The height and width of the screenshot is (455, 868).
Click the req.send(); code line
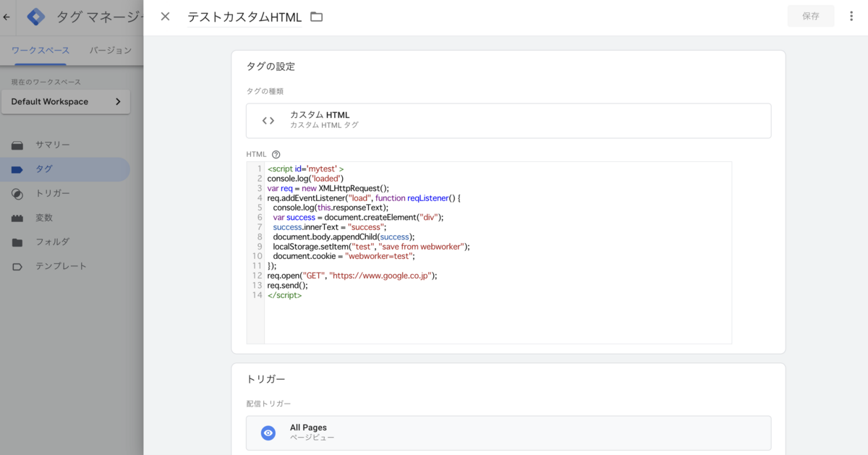[287, 285]
